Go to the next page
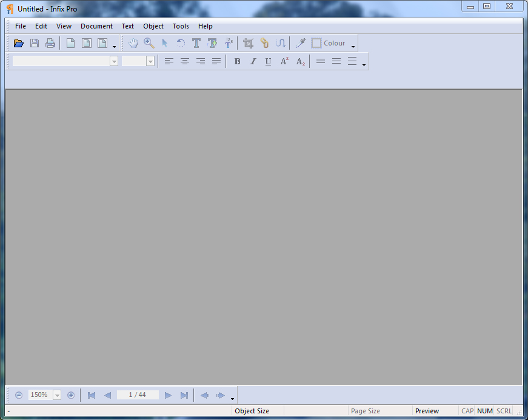Viewport: 528px width, 420px height. (168, 395)
